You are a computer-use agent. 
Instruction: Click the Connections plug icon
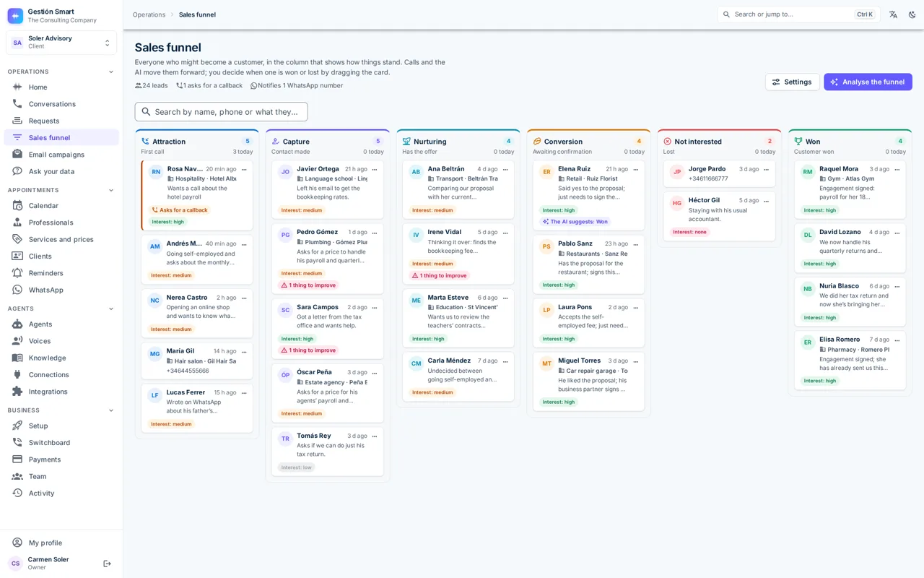[17, 374]
